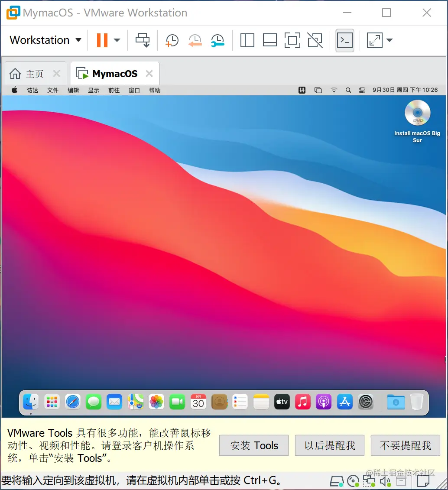Open Podcasts from the Dock
The width and height of the screenshot is (448, 490).
point(324,402)
